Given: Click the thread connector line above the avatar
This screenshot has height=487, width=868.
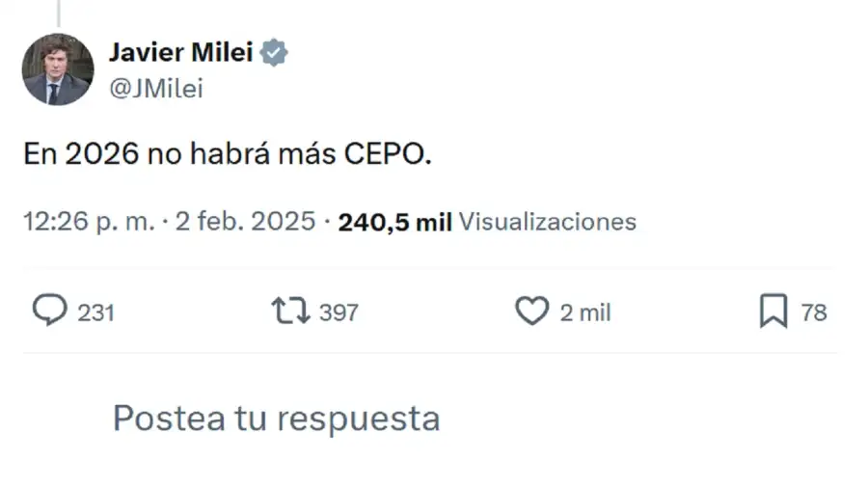Looking at the screenshot, I should point(58,14).
